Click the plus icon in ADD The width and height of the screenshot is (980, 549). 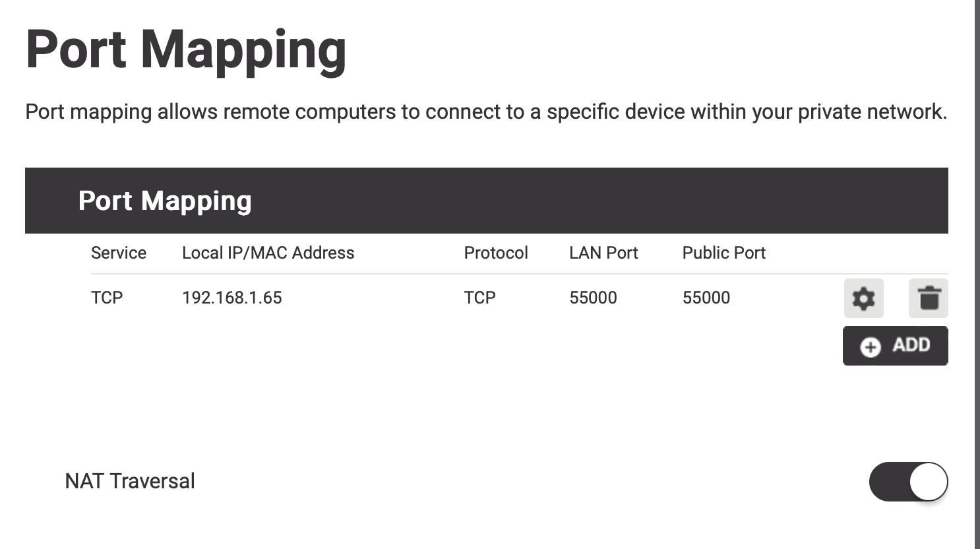871,346
